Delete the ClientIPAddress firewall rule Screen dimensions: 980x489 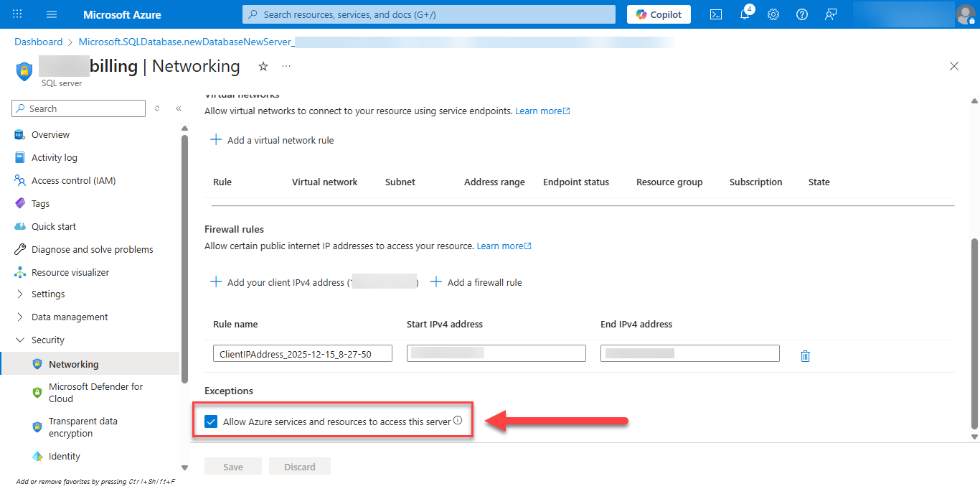[805, 355]
